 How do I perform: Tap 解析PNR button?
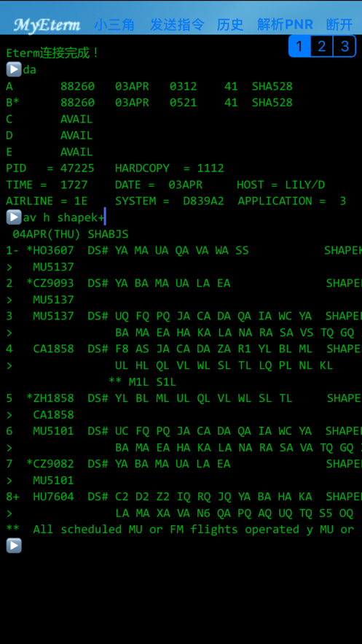[x=285, y=25]
